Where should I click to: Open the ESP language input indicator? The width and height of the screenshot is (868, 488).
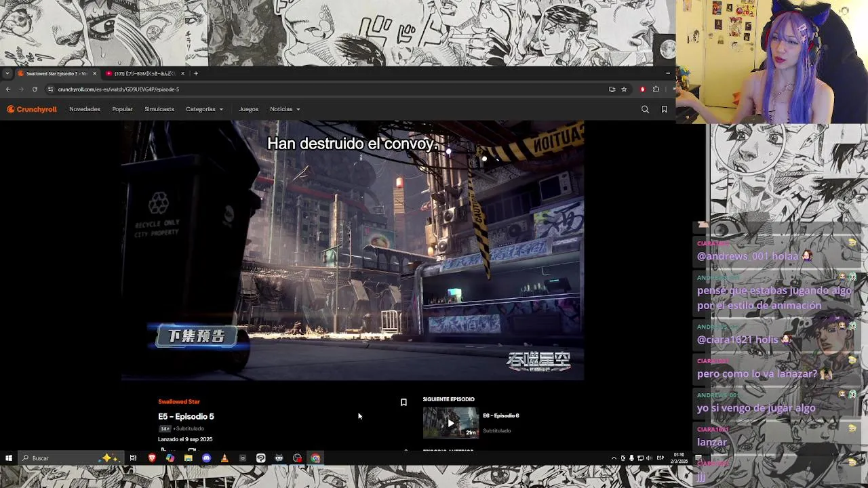[660, 458]
